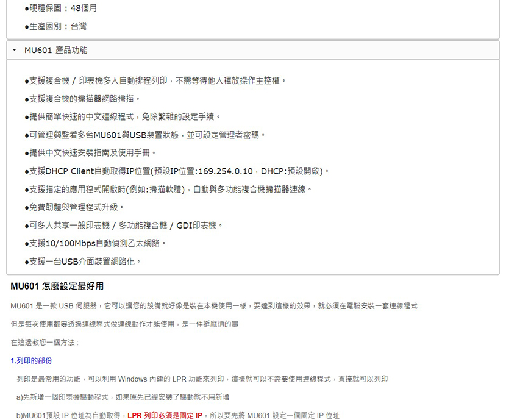Click the blue heading 1.列印的部份
Viewport: 506px width, 420px height.
[x=31, y=361]
